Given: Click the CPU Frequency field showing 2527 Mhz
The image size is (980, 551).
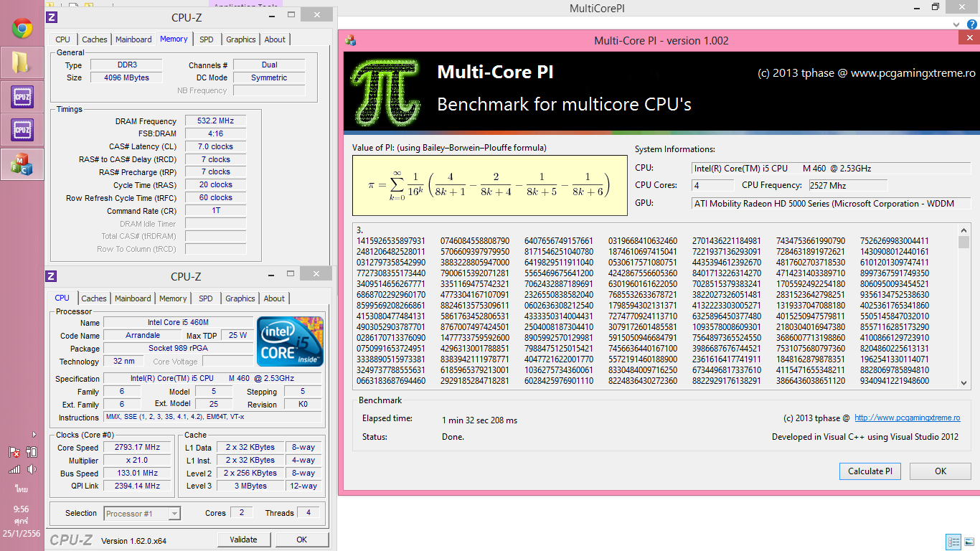Looking at the screenshot, I should click(x=847, y=185).
